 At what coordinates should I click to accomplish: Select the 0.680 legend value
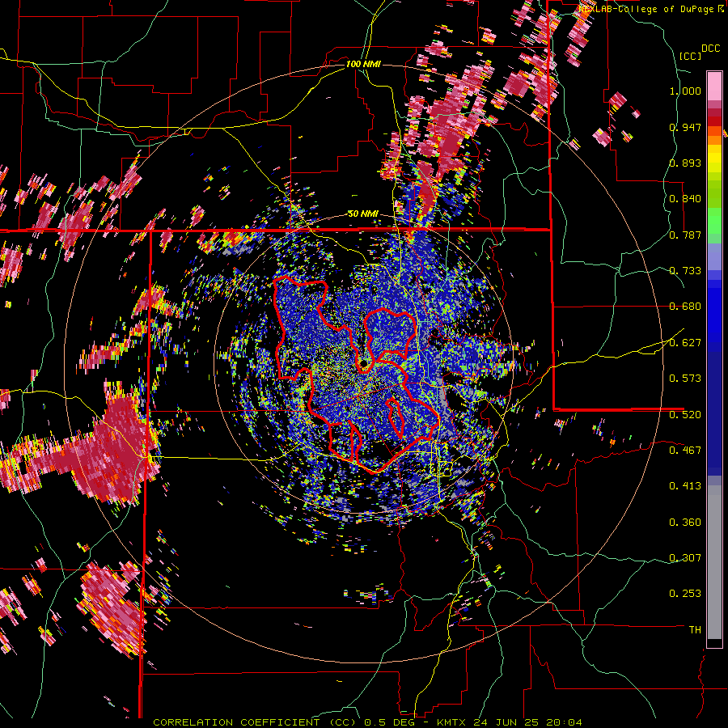685,307
